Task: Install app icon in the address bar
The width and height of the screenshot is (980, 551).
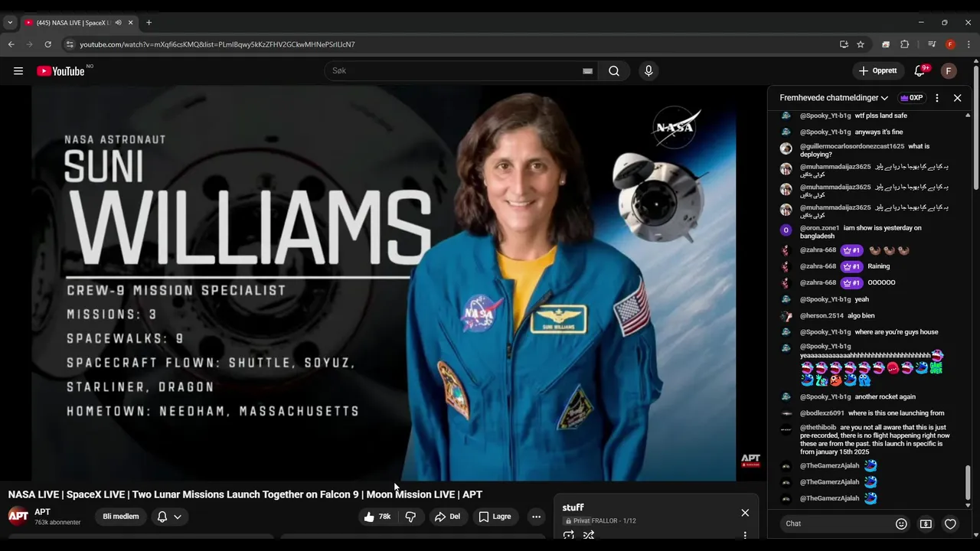Action: pyautogui.click(x=844, y=44)
